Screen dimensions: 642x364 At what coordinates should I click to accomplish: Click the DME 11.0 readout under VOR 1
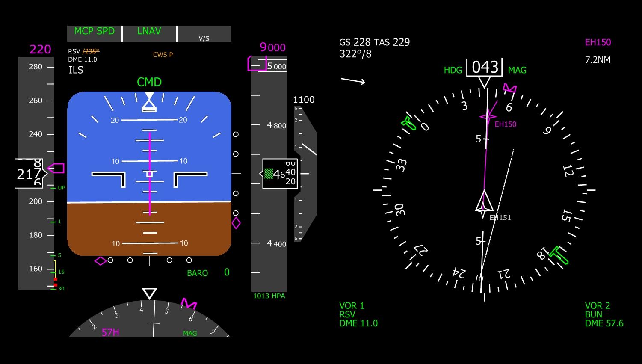(x=358, y=323)
